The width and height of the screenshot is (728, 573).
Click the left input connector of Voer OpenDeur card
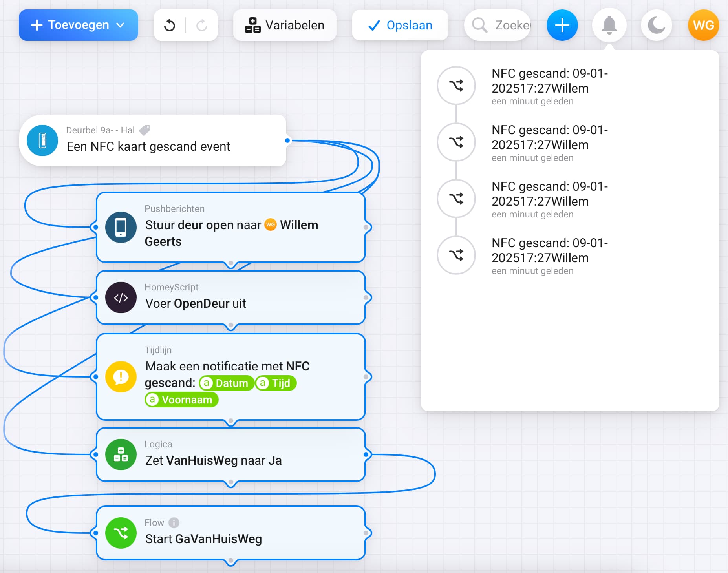click(x=95, y=297)
